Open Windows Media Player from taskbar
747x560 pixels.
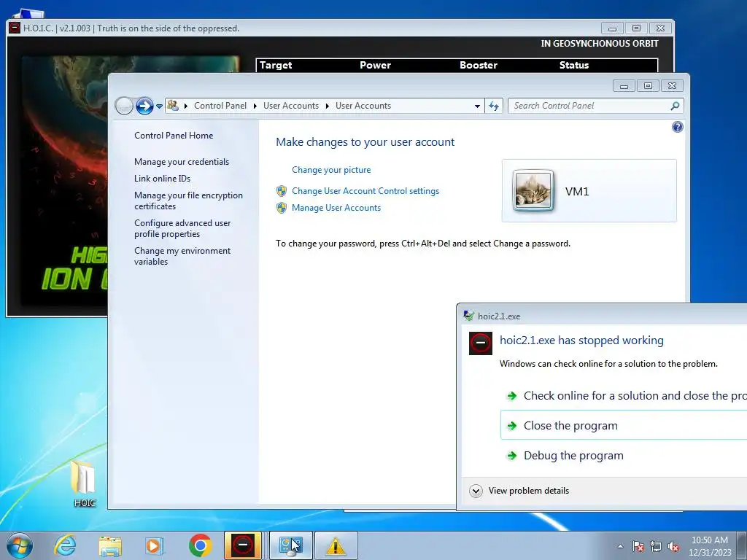tap(154, 545)
